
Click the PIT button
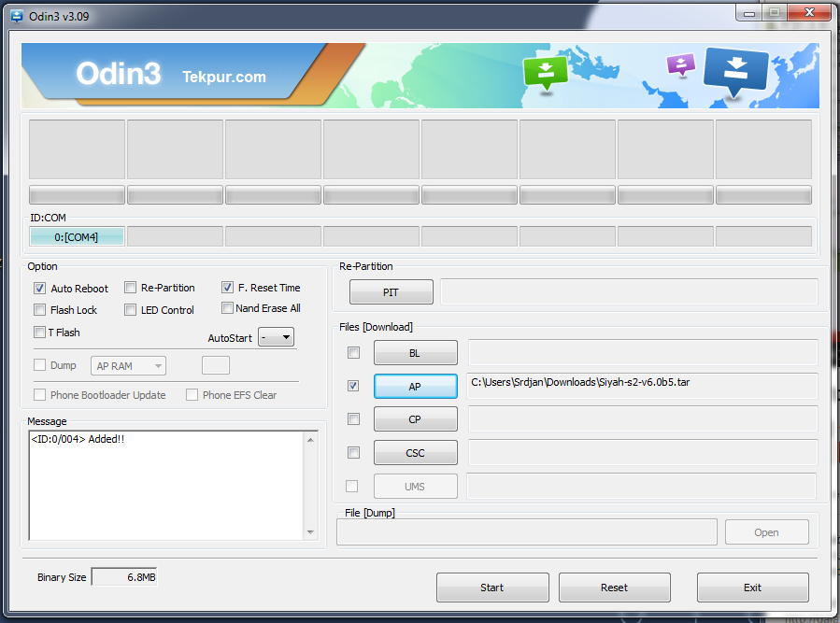[x=392, y=292]
